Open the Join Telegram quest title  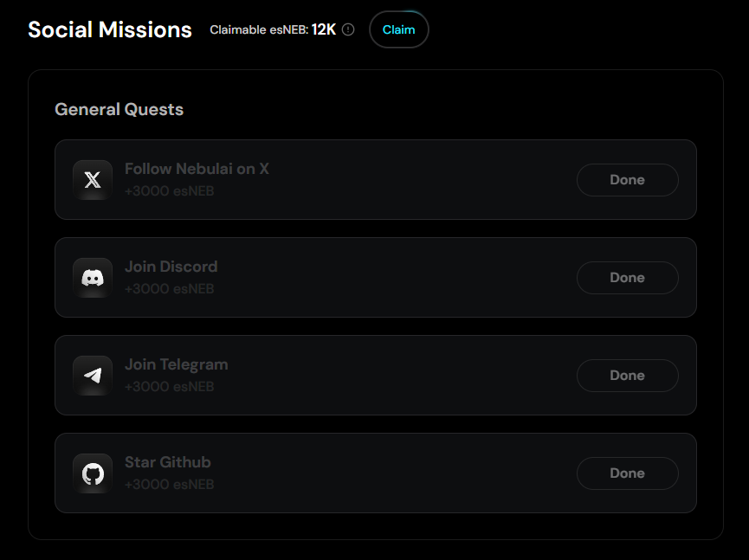tap(176, 364)
